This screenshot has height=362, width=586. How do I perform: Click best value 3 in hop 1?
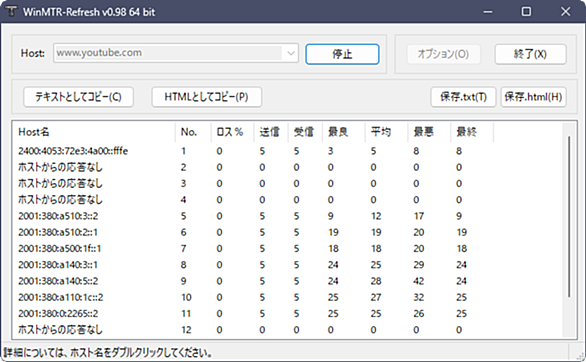tap(330, 151)
